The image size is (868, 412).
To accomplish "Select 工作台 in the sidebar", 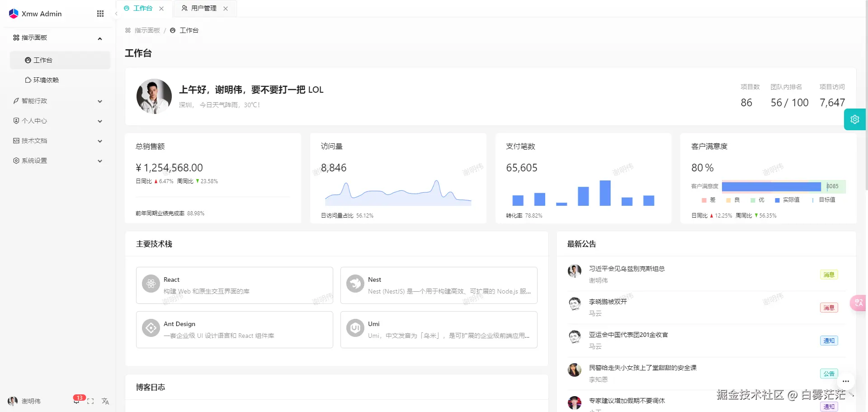I will pos(60,60).
